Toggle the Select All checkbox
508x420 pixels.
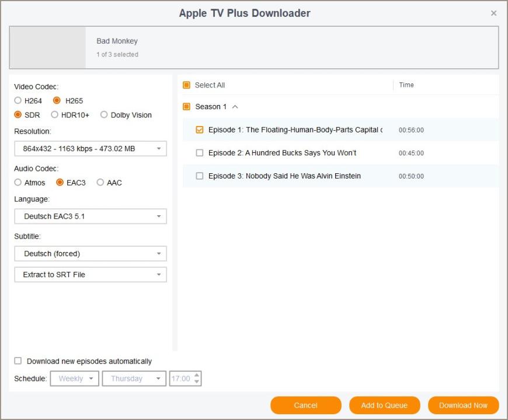187,85
